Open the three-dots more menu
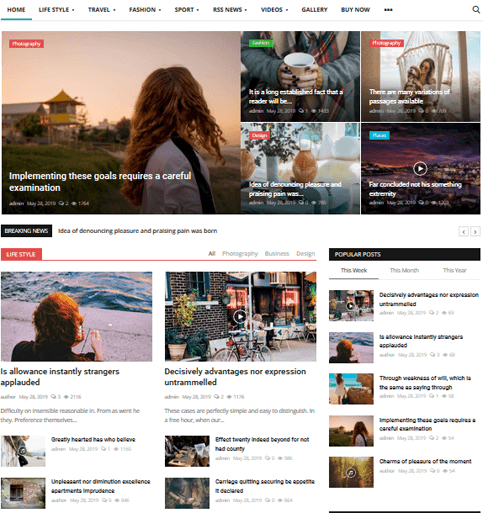 (x=388, y=10)
